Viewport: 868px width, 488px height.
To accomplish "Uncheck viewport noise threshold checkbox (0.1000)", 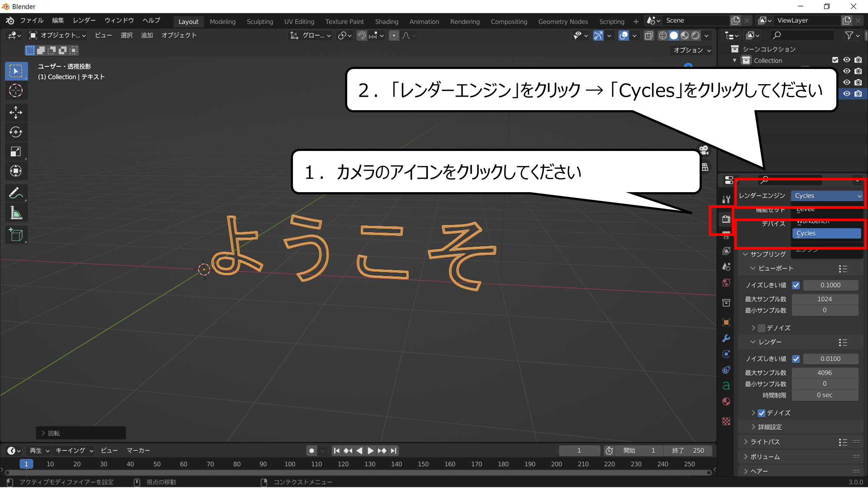I will (x=796, y=285).
